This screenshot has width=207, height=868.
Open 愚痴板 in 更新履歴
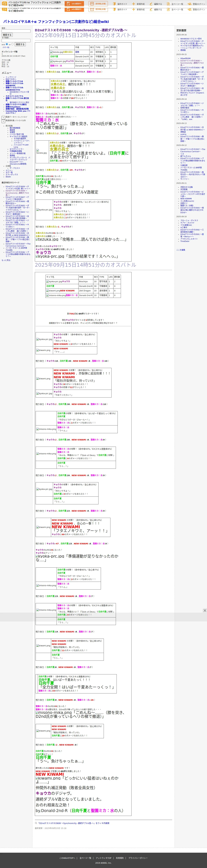[183, 50]
